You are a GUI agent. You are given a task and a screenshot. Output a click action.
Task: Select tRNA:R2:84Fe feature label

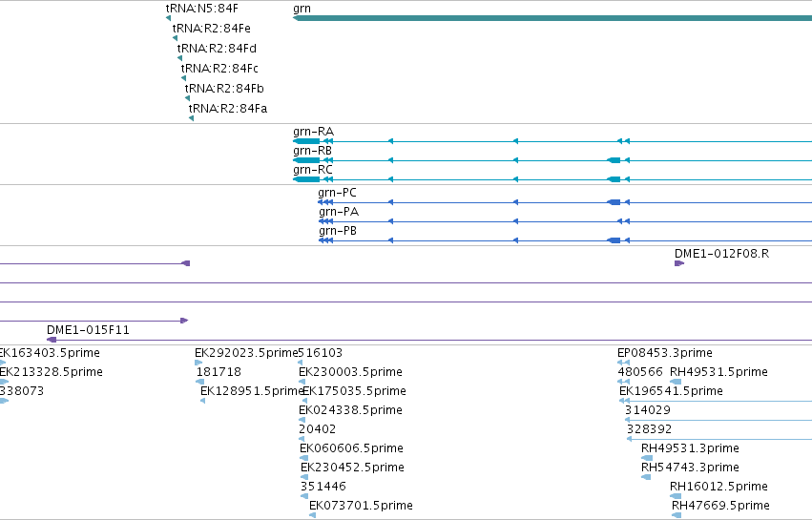click(x=211, y=28)
